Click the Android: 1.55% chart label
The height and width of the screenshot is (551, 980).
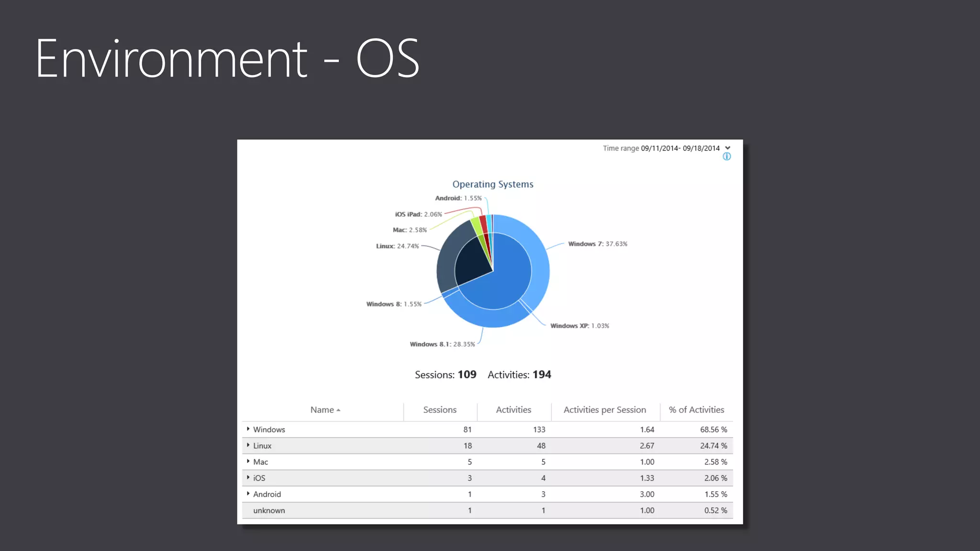click(x=458, y=198)
